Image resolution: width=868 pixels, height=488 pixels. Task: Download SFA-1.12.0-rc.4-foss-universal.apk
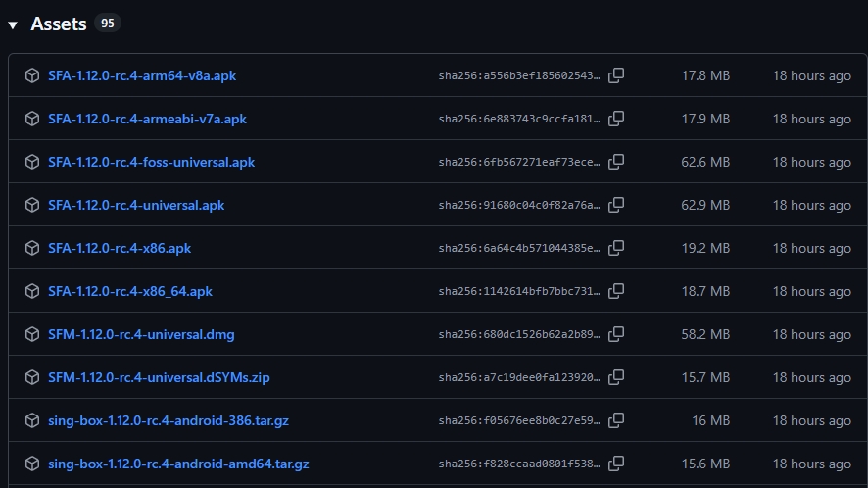tap(151, 162)
